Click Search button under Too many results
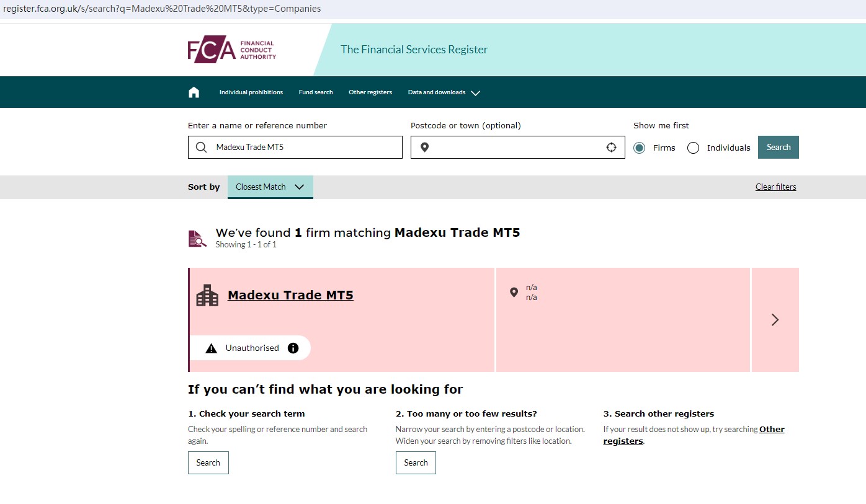The height and width of the screenshot is (504, 866). 416,463
